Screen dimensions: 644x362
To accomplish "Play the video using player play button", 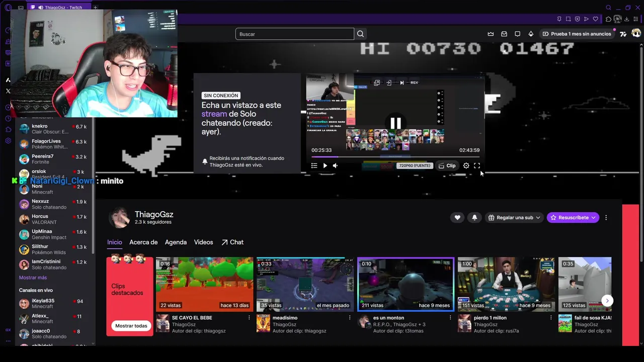I will [325, 165].
